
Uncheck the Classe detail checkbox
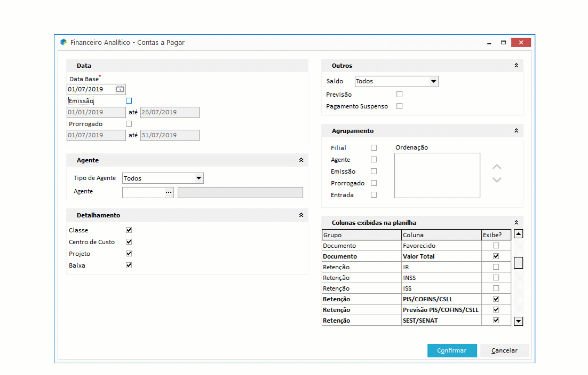[129, 230]
